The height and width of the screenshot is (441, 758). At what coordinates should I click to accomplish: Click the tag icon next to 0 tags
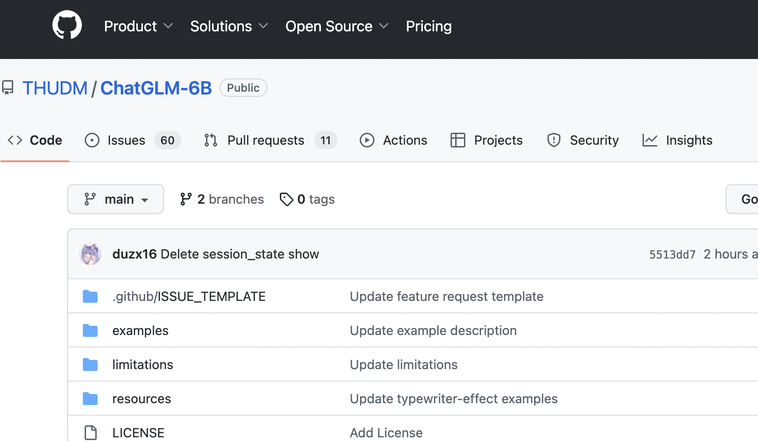pos(287,199)
